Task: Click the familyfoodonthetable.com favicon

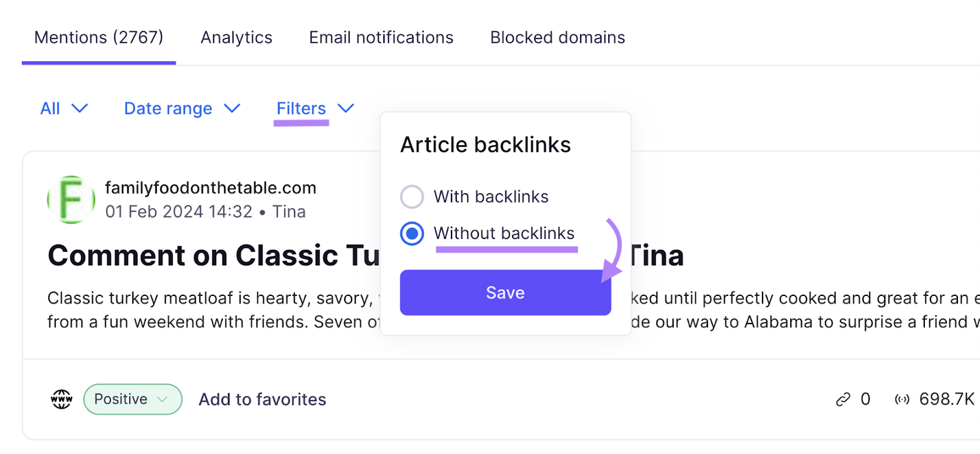Action: (70, 199)
